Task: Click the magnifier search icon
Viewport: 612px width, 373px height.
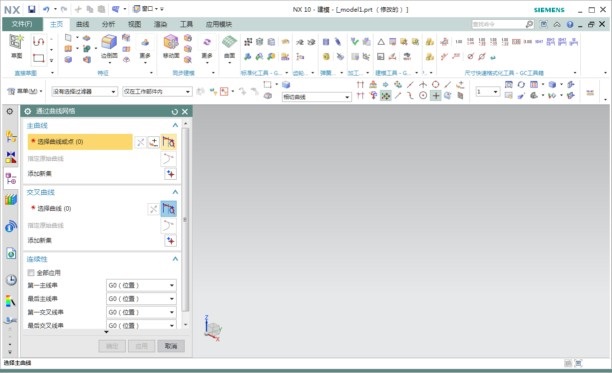Action: (529, 24)
